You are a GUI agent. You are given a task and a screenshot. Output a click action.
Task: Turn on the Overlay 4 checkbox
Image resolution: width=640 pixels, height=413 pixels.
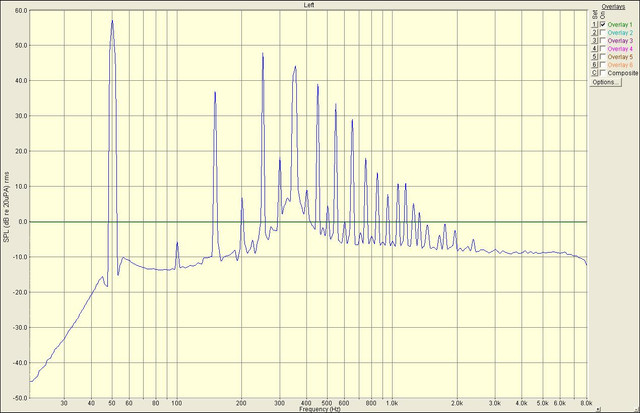(603, 49)
